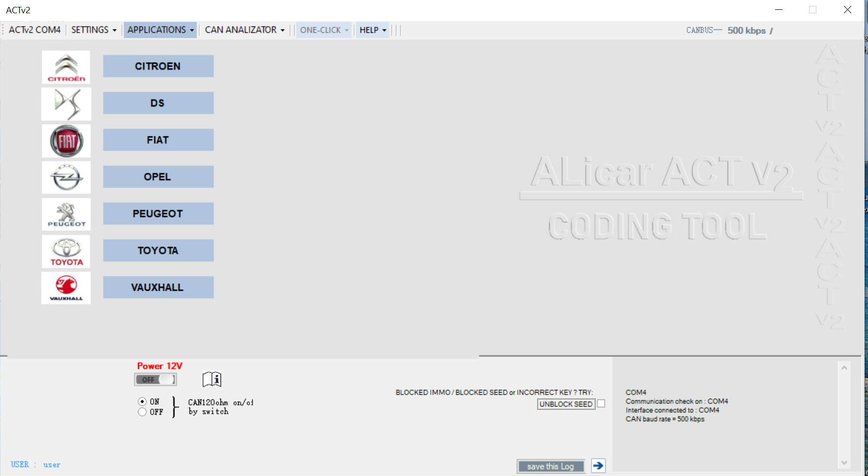
Task: Click the Fiat logo icon
Action: point(66,141)
